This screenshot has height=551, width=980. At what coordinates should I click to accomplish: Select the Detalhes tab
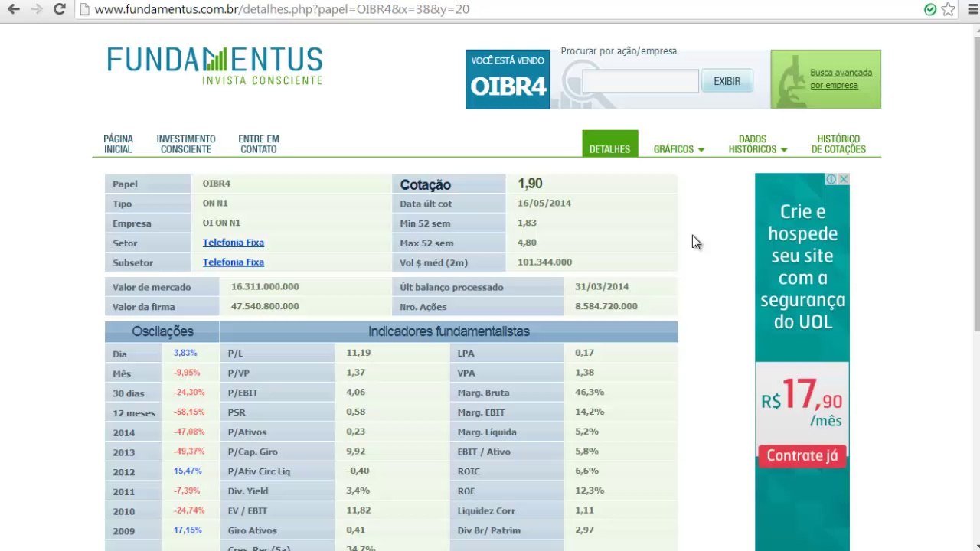click(x=609, y=144)
